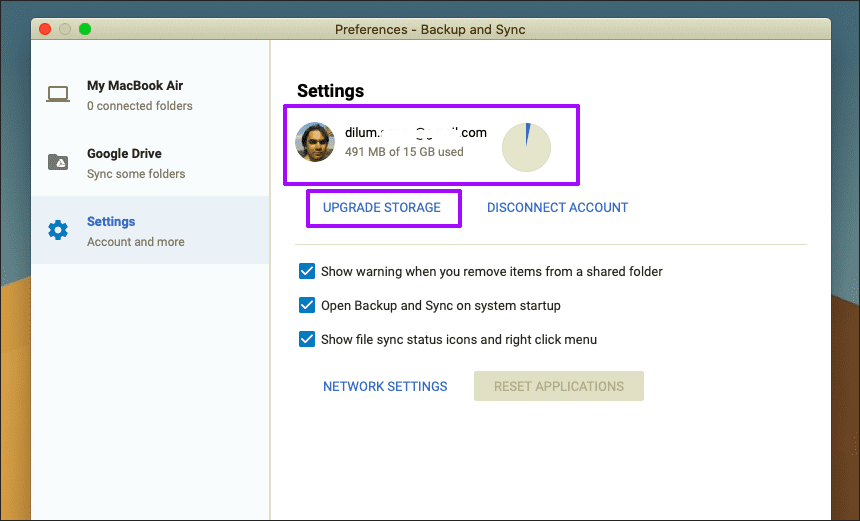Toggle file sync status icons checkbox
This screenshot has width=860, height=521.
pos(307,339)
